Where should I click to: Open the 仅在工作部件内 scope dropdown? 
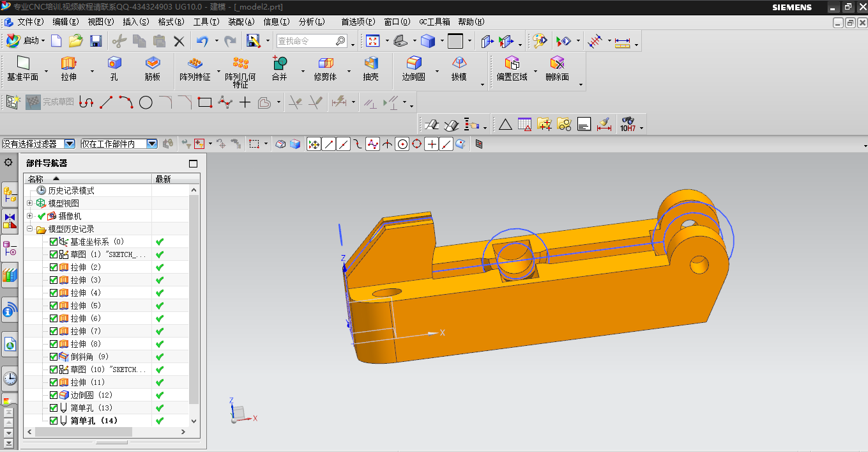[x=151, y=144]
